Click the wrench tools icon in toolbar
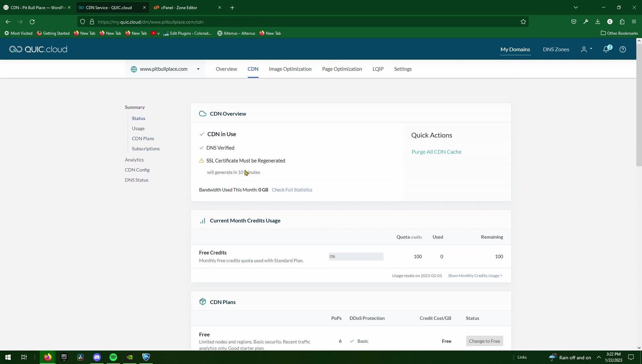642x364 pixels. [586, 22]
